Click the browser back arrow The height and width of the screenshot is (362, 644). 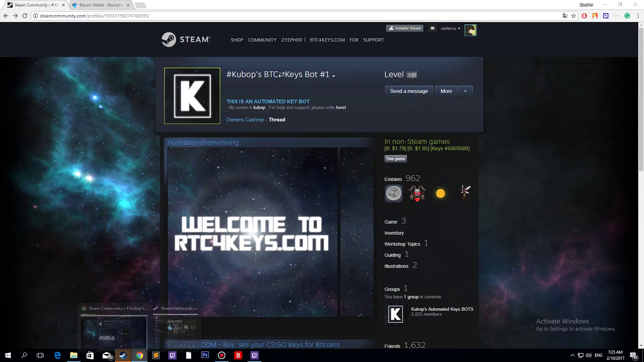[6, 16]
